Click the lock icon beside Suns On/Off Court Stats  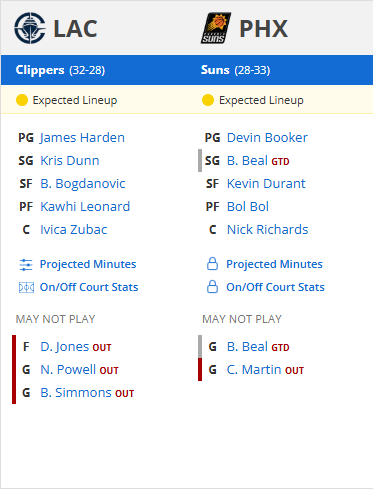[x=212, y=287]
